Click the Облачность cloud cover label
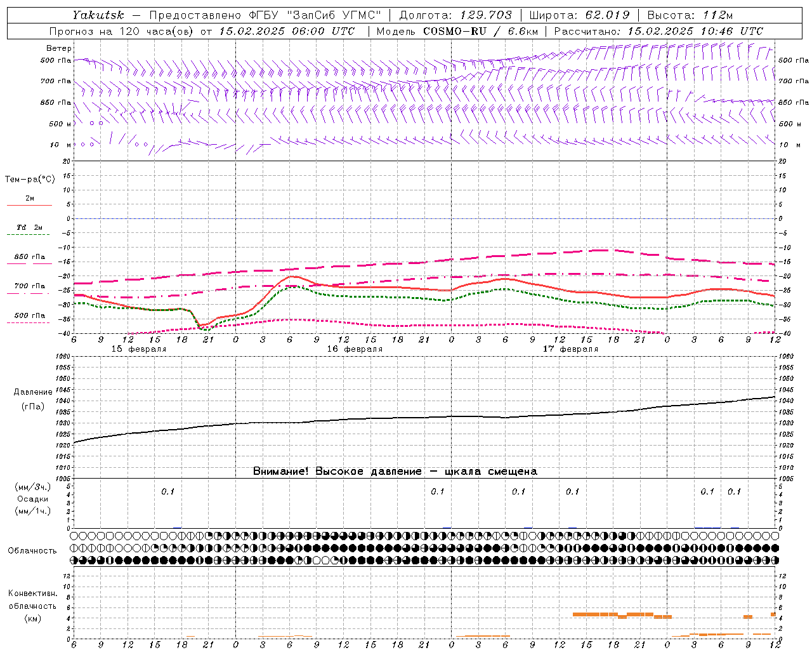Screen dimensions: 812x650 (x=32, y=551)
